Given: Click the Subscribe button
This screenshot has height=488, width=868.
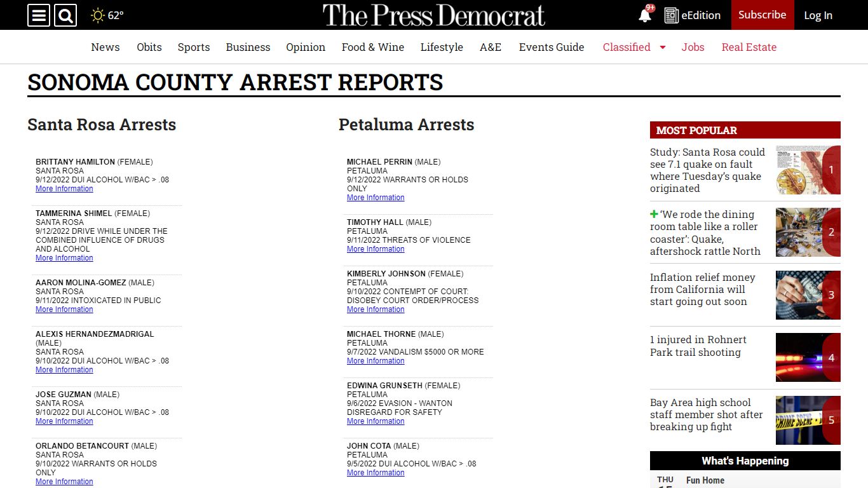Looking at the screenshot, I should [763, 15].
